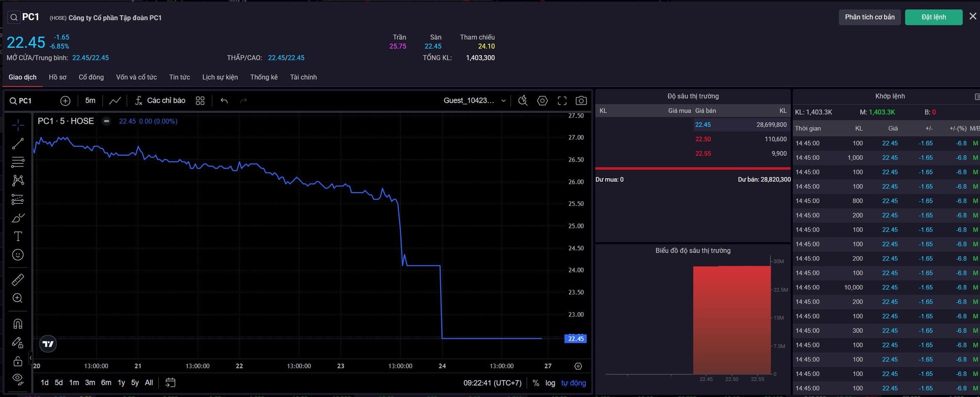Select the trend line drawing tool

click(18, 144)
